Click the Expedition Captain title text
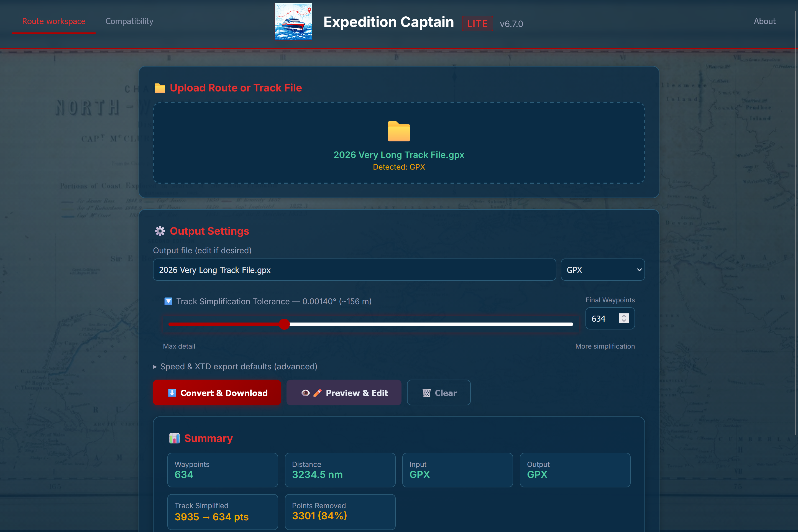Screen dimensions: 798x532 click(x=388, y=22)
